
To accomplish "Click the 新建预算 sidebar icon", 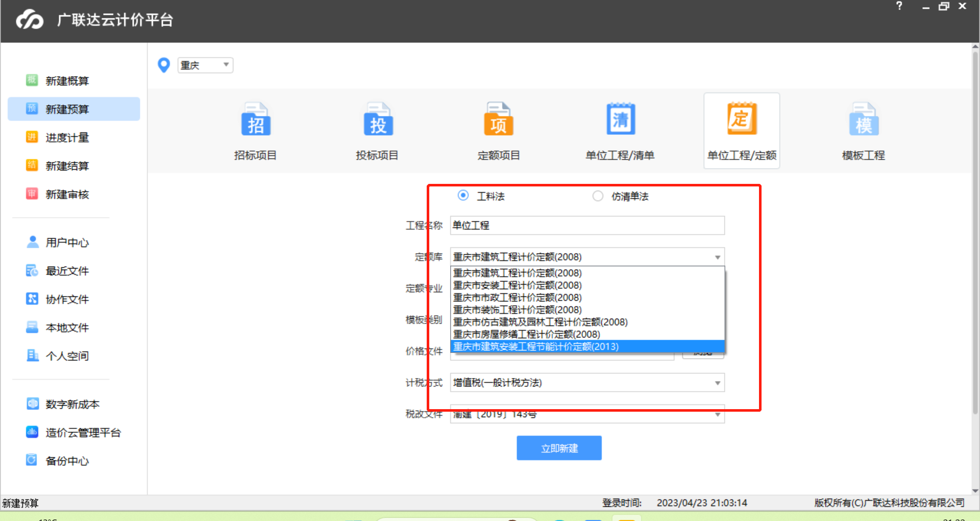I will tap(32, 108).
